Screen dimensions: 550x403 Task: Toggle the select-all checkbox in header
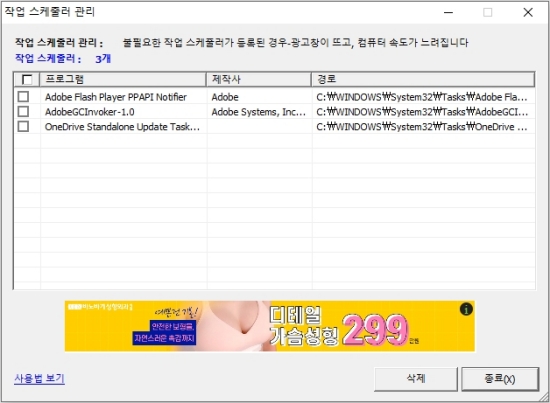tap(27, 80)
